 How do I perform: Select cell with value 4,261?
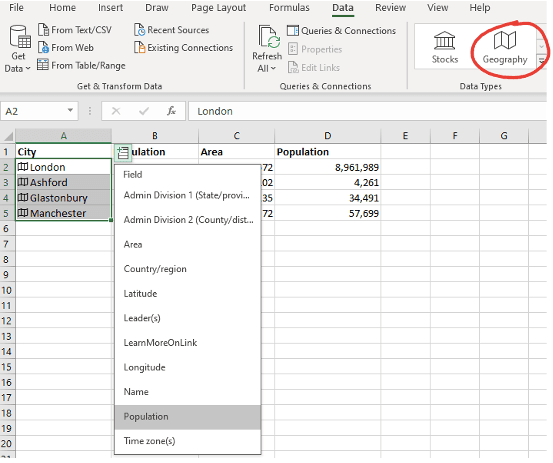point(328,183)
